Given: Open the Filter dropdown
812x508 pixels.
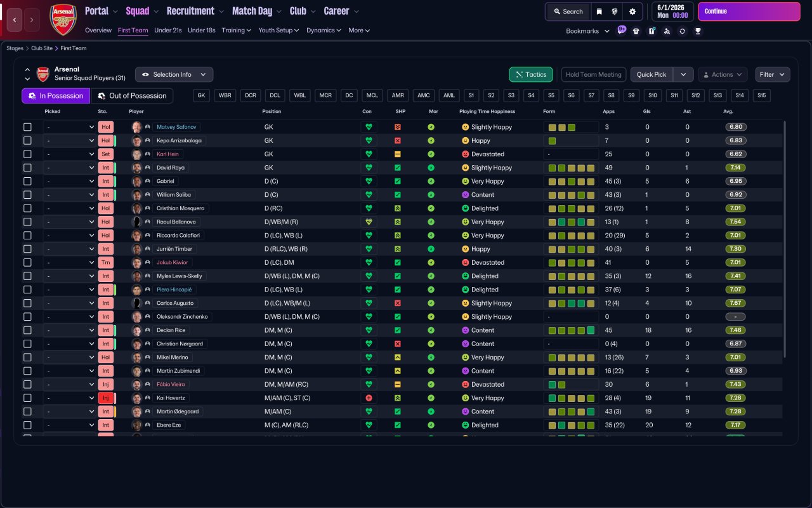Looking at the screenshot, I should (x=773, y=74).
